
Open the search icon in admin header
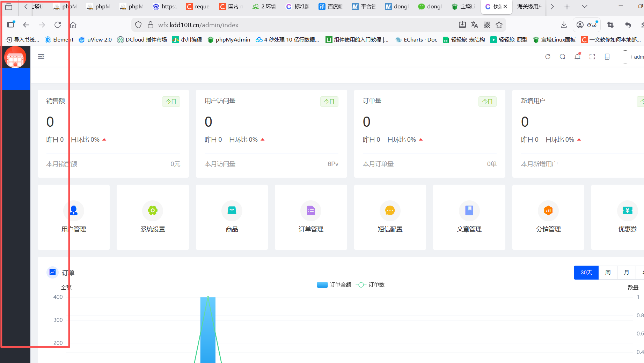562,57
